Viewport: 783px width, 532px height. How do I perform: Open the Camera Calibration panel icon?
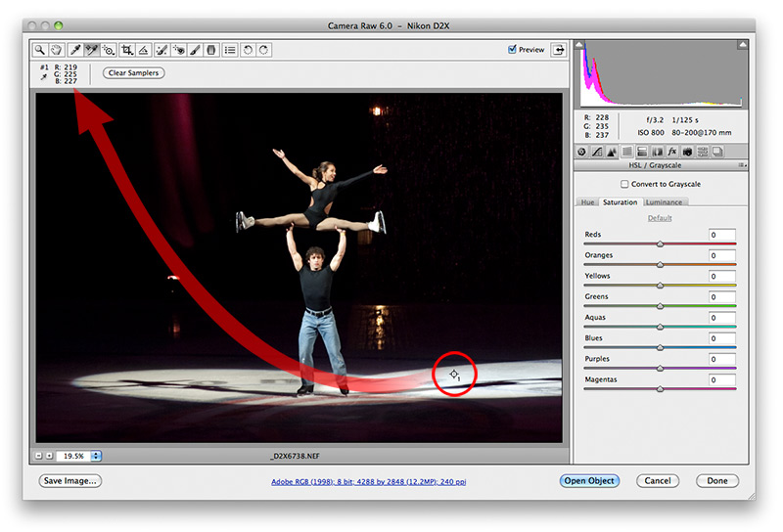687,152
